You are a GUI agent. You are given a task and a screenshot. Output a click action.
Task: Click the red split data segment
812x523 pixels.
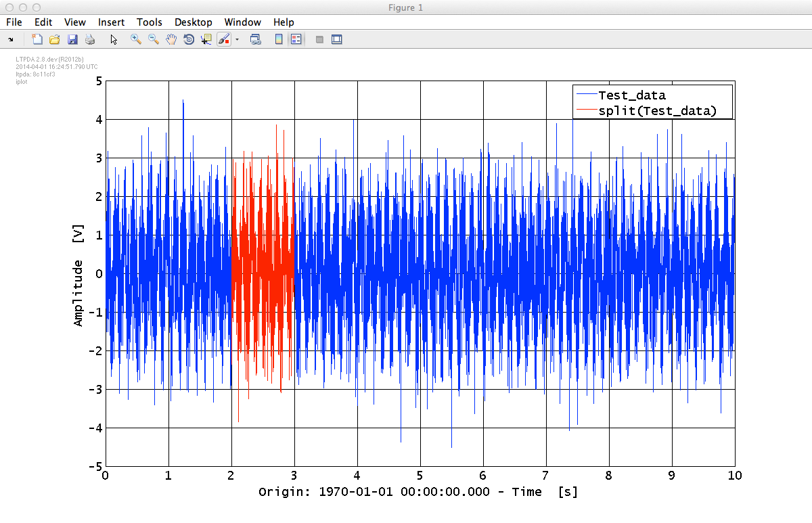(263, 274)
